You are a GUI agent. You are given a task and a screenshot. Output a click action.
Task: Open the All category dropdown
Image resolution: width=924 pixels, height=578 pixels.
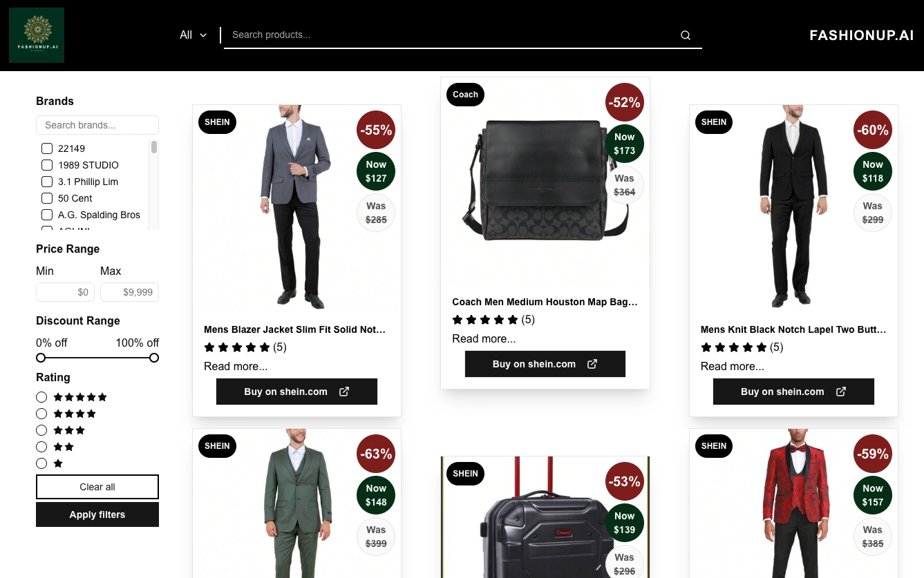[x=194, y=35]
